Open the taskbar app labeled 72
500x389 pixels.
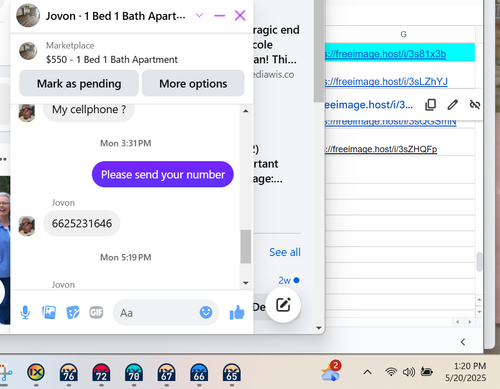point(101,372)
